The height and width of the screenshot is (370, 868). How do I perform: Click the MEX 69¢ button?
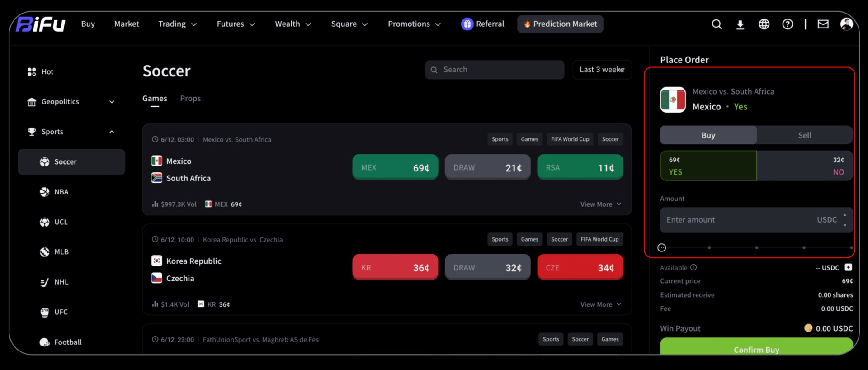395,167
